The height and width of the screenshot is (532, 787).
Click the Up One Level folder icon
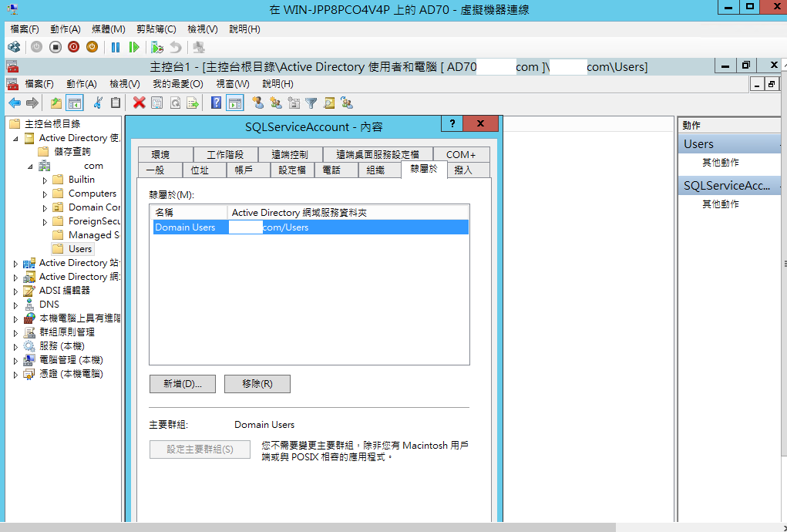[x=56, y=103]
